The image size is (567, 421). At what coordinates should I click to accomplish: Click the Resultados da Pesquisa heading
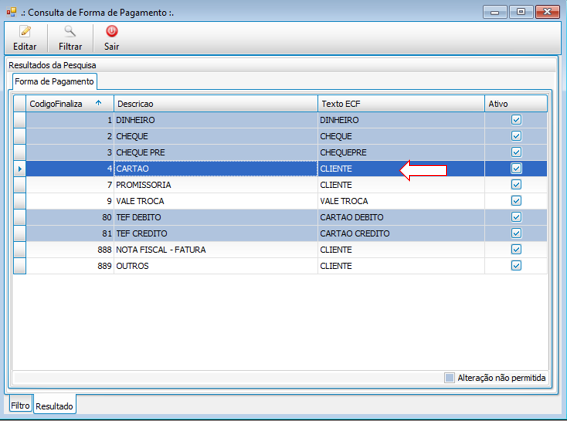point(52,65)
